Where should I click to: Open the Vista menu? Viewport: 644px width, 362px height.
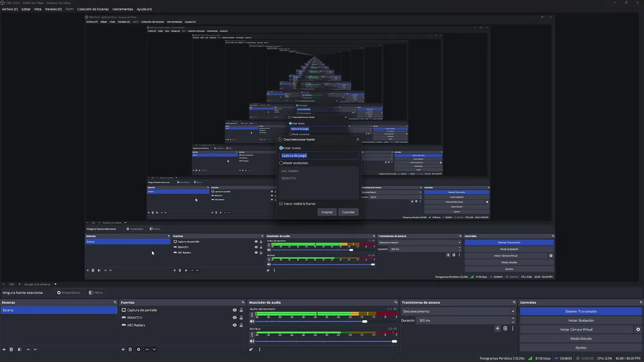click(x=38, y=9)
